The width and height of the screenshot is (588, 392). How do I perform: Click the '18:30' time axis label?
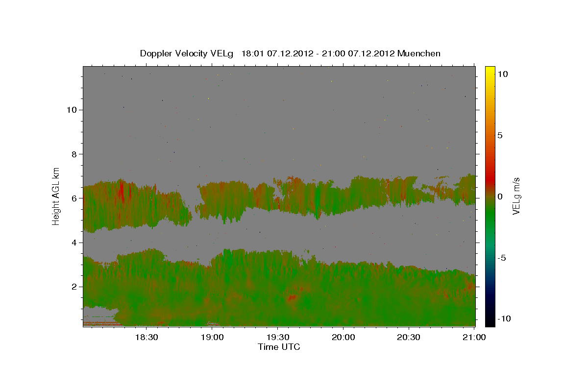coord(147,337)
